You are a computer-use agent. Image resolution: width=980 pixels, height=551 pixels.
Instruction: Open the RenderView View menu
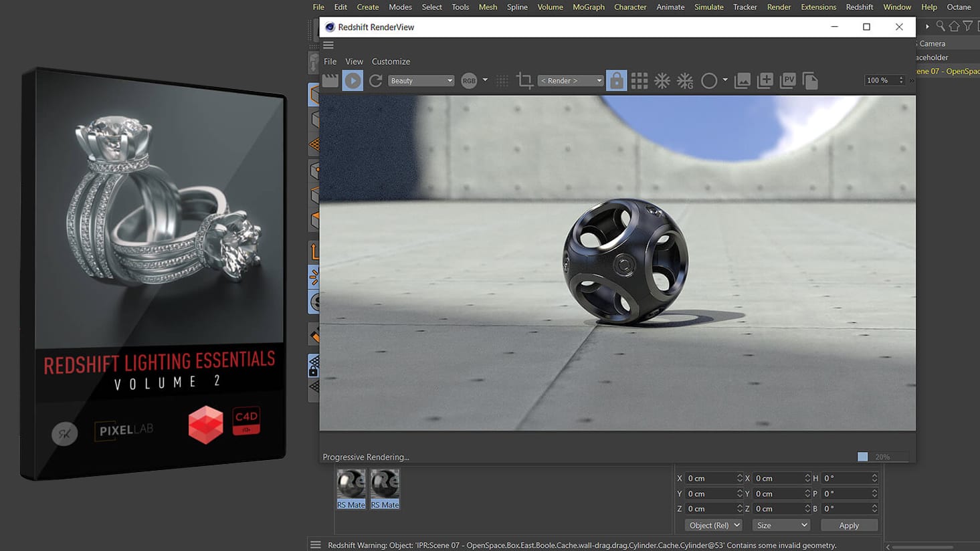(355, 62)
